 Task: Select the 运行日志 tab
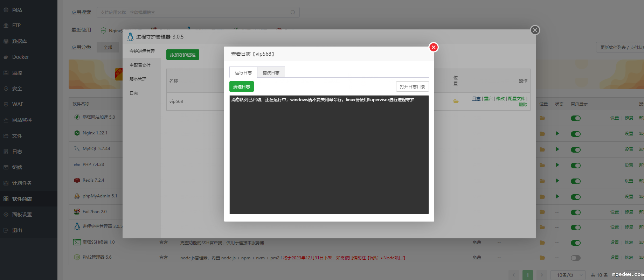(243, 72)
